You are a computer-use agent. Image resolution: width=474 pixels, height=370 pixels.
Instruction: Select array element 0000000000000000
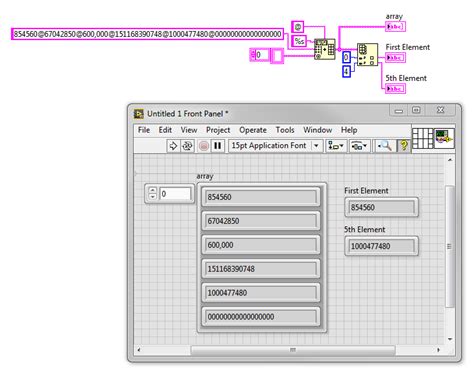pyautogui.click(x=261, y=317)
